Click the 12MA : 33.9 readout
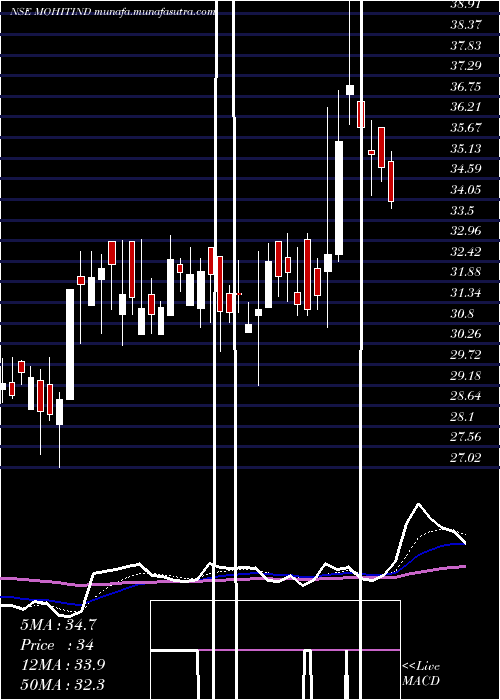This screenshot has height=700, width=500. click(x=62, y=665)
